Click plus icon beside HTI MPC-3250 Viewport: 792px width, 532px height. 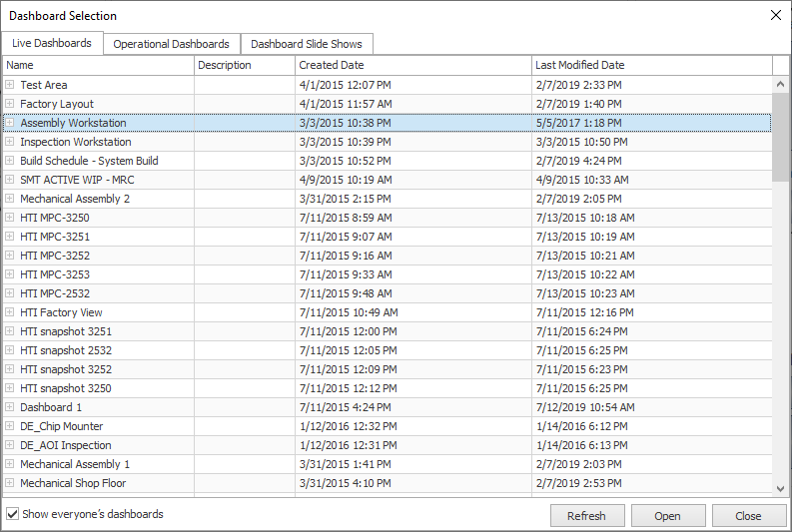[10, 218]
